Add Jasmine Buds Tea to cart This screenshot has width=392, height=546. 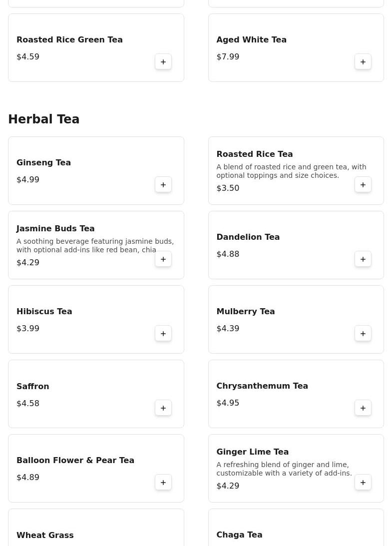pos(163,259)
